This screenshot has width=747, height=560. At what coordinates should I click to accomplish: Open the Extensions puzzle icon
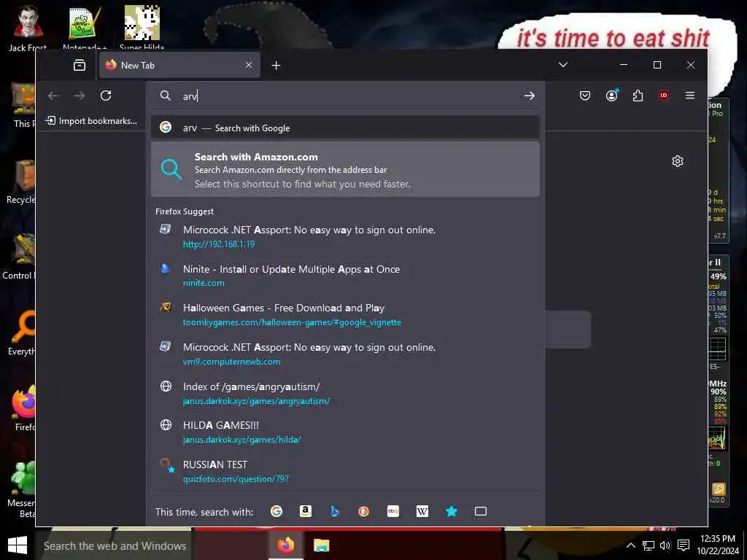click(638, 96)
